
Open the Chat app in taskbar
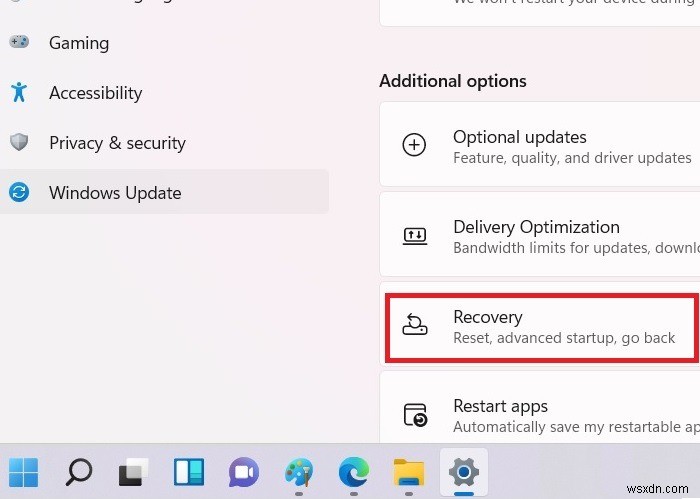point(244,472)
